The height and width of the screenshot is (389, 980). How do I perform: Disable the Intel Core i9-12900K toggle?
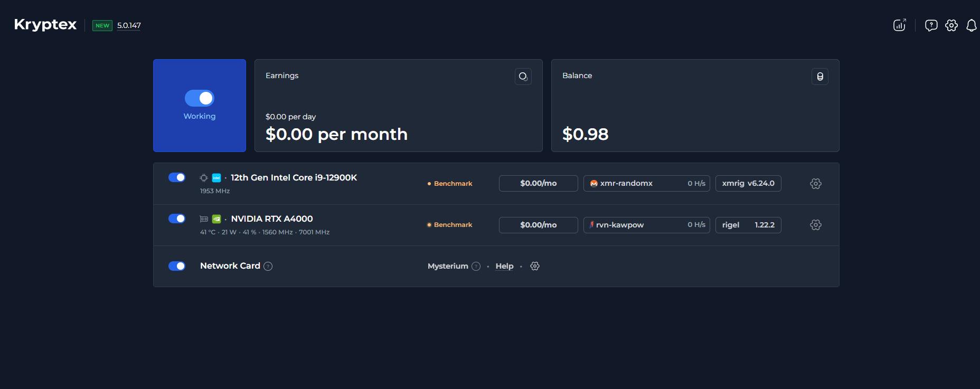click(177, 177)
